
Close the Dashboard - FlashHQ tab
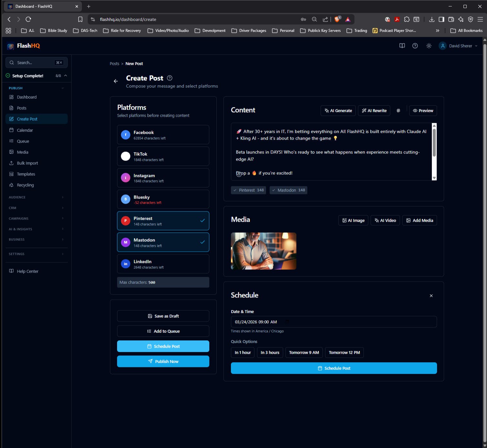click(77, 6)
